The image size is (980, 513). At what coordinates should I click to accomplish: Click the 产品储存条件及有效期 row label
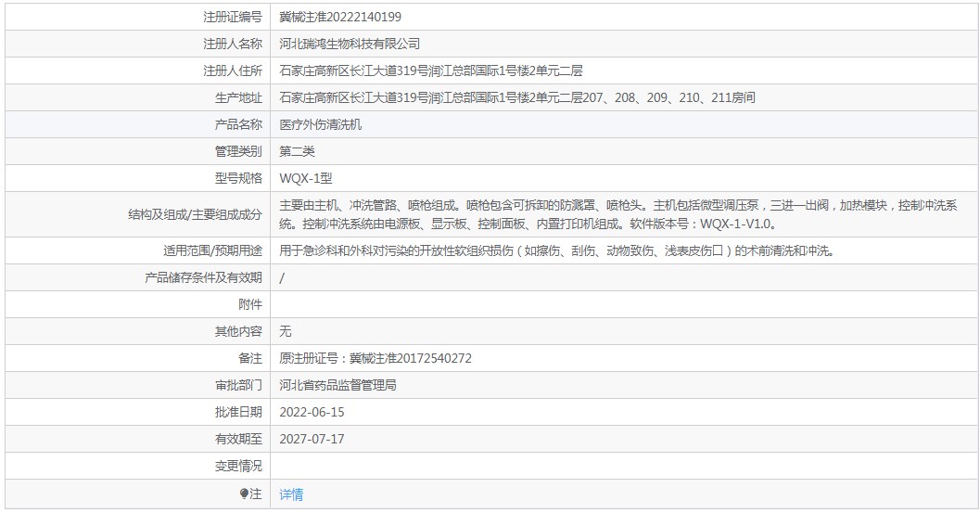(203, 277)
